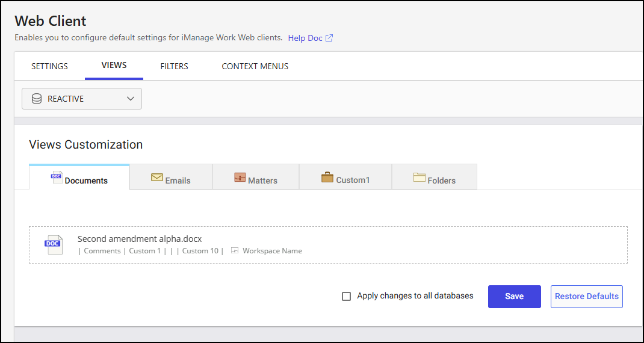The width and height of the screenshot is (644, 343).
Task: Enable 'Apply changes to all databases' checkbox
Action: [x=346, y=296]
